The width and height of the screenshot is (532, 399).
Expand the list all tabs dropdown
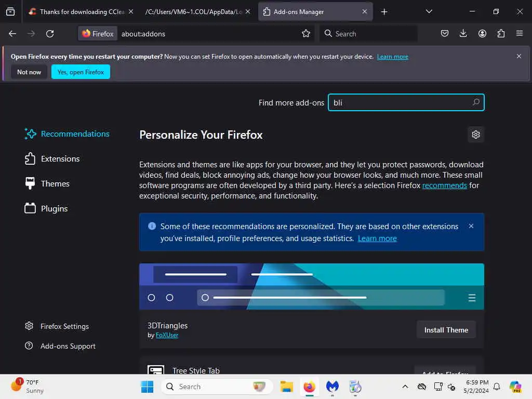point(429,11)
